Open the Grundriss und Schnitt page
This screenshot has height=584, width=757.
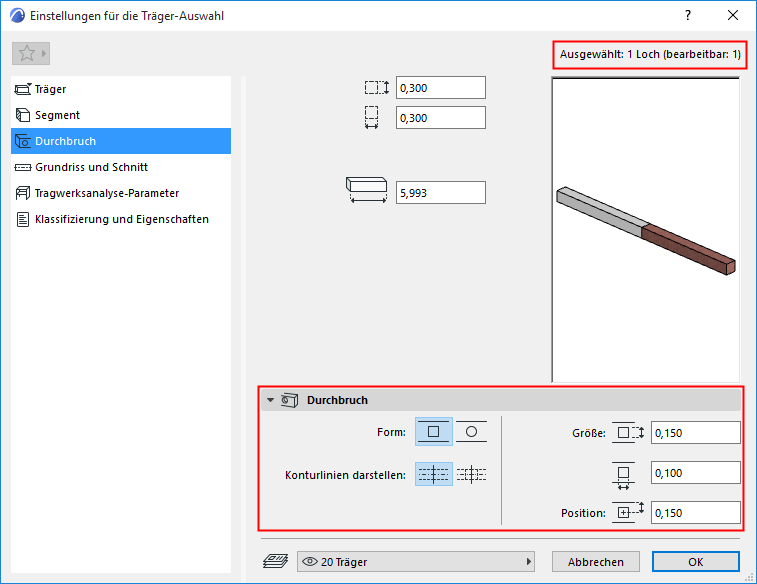pyautogui.click(x=121, y=167)
